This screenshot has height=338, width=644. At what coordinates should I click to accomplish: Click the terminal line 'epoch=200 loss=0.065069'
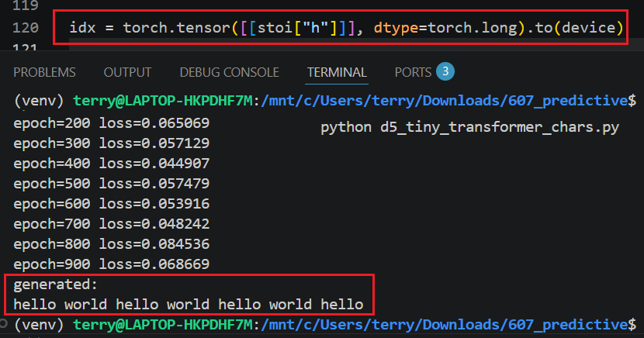(111, 123)
